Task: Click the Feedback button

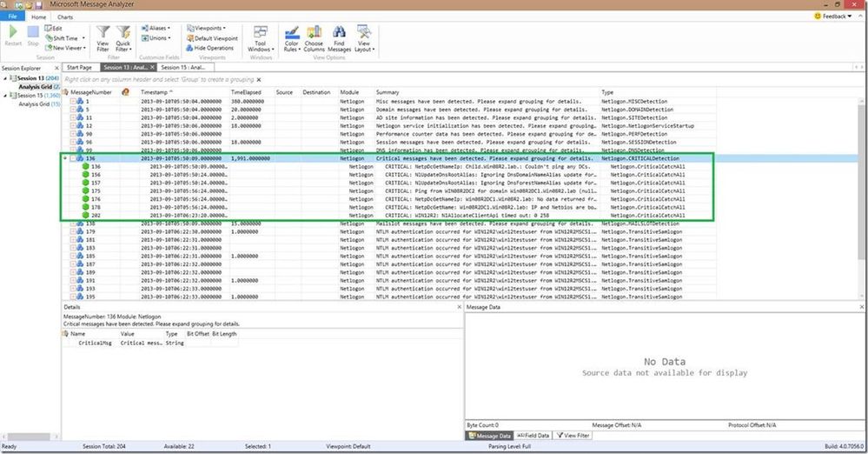Action: 832,17
